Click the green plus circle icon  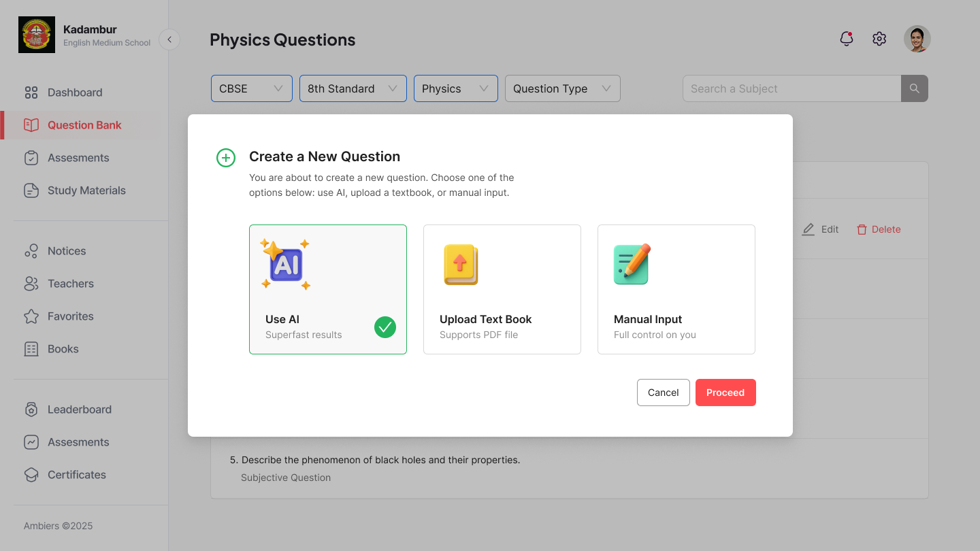click(226, 158)
